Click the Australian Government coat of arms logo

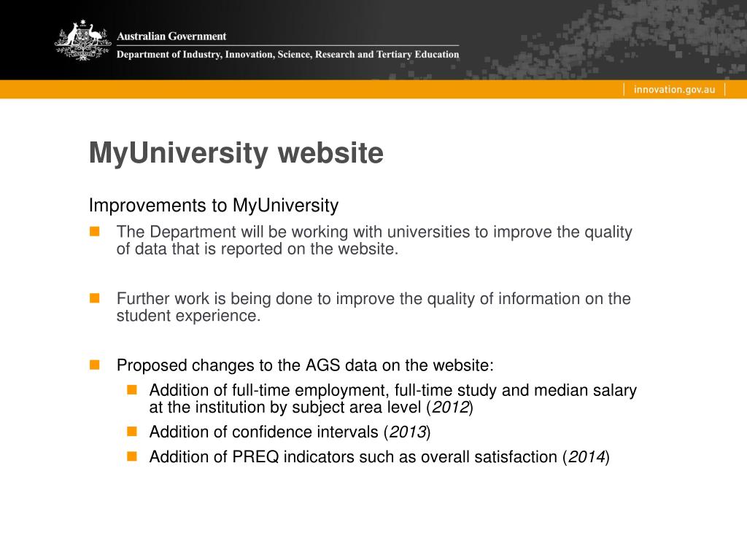coord(83,41)
